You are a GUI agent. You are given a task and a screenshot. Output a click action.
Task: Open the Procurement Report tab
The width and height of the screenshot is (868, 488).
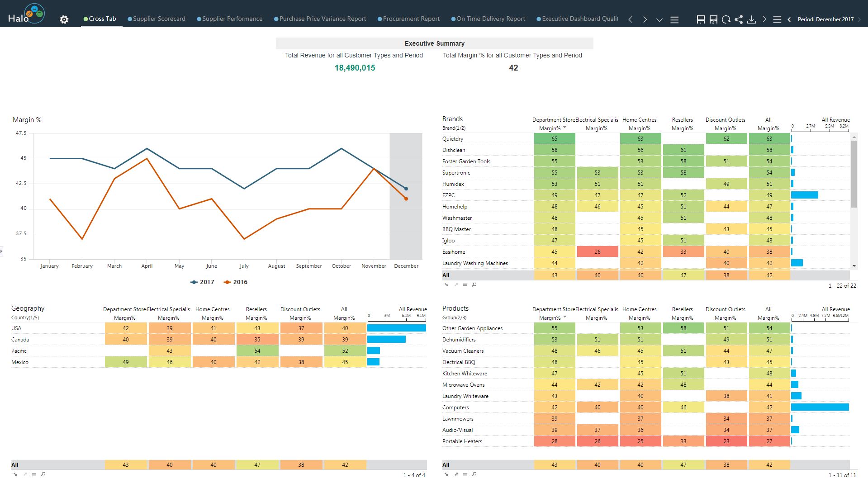coord(408,19)
